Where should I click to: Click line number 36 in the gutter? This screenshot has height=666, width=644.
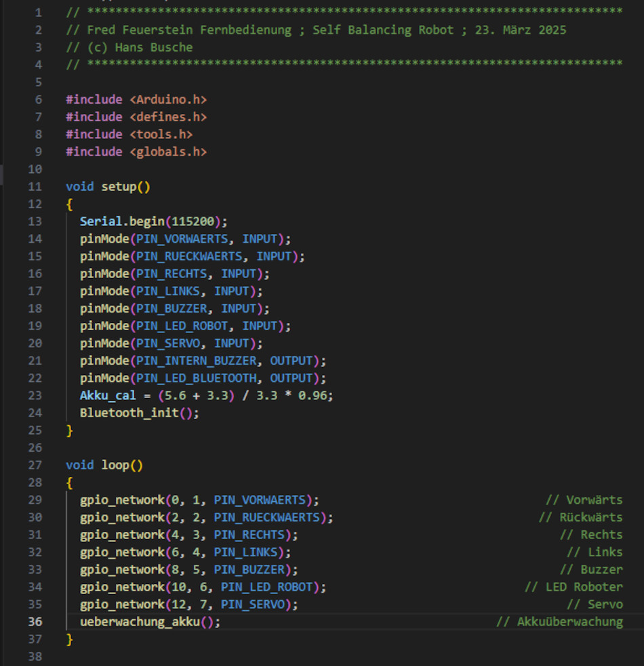click(35, 622)
